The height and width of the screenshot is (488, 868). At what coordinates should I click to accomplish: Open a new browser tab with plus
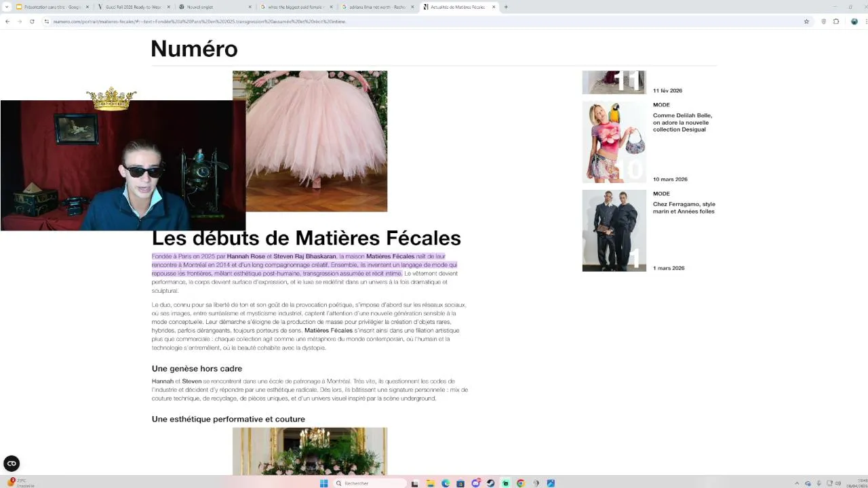[506, 7]
